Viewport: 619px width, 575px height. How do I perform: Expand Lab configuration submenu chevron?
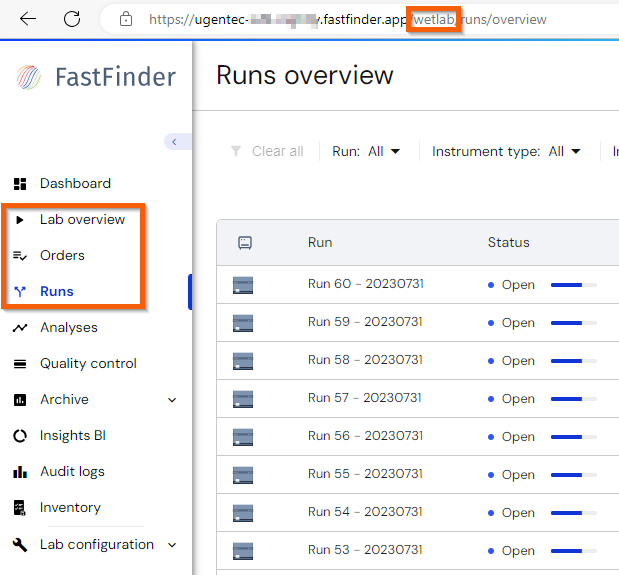172,545
